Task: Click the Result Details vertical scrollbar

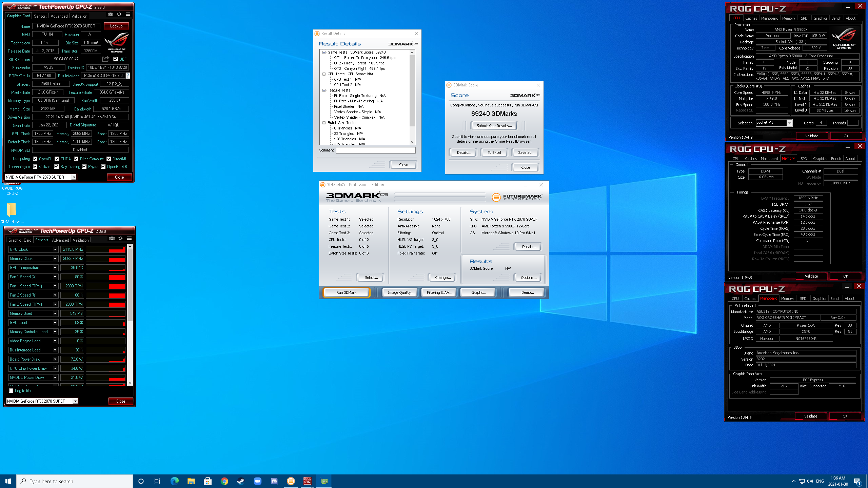Action: tap(412, 97)
